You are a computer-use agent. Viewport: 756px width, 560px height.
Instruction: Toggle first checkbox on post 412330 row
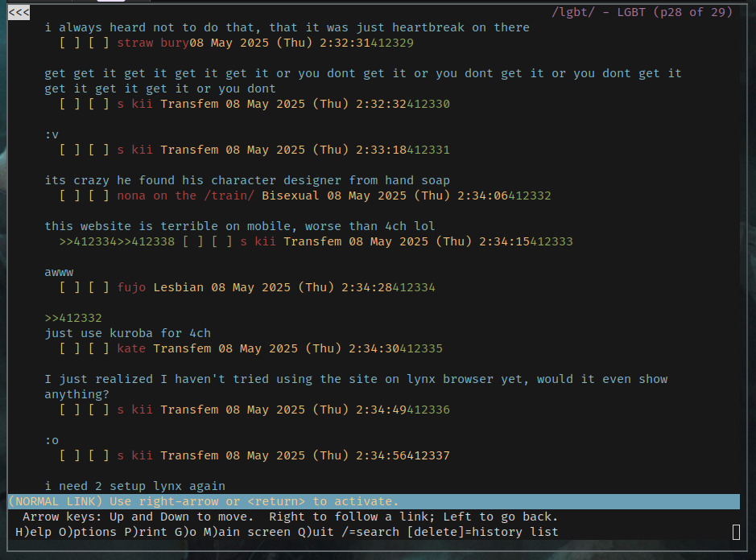pos(70,104)
